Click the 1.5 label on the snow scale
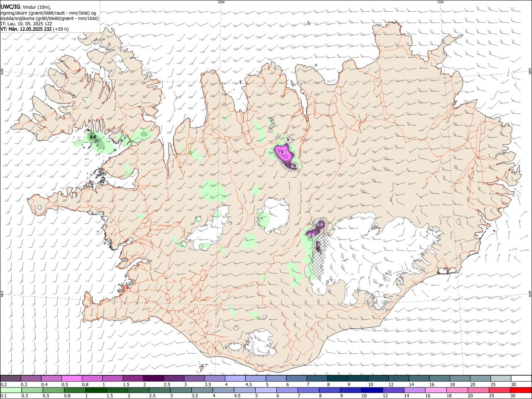 point(126,384)
